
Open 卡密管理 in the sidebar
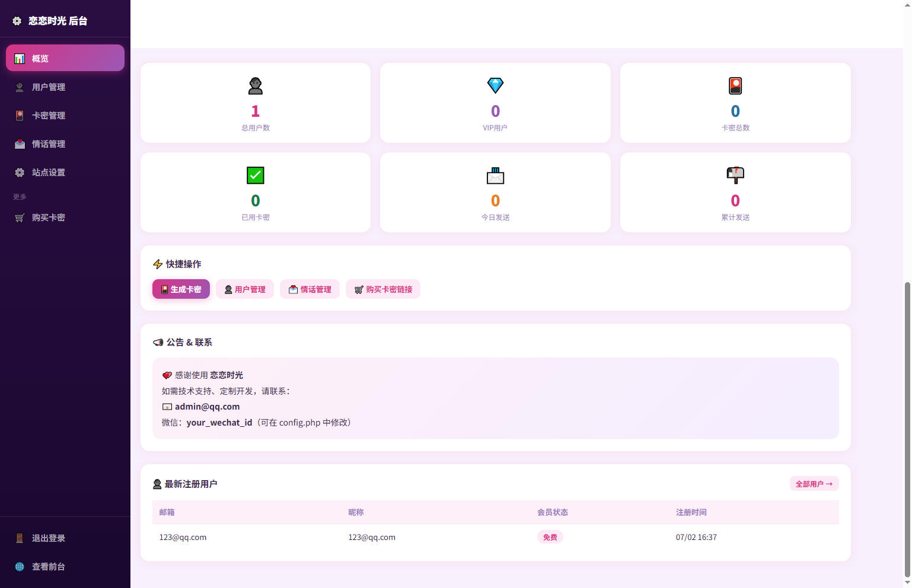[x=65, y=116]
